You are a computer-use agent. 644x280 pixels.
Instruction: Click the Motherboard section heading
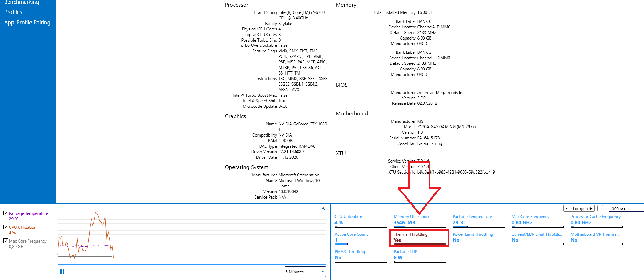[x=352, y=114]
